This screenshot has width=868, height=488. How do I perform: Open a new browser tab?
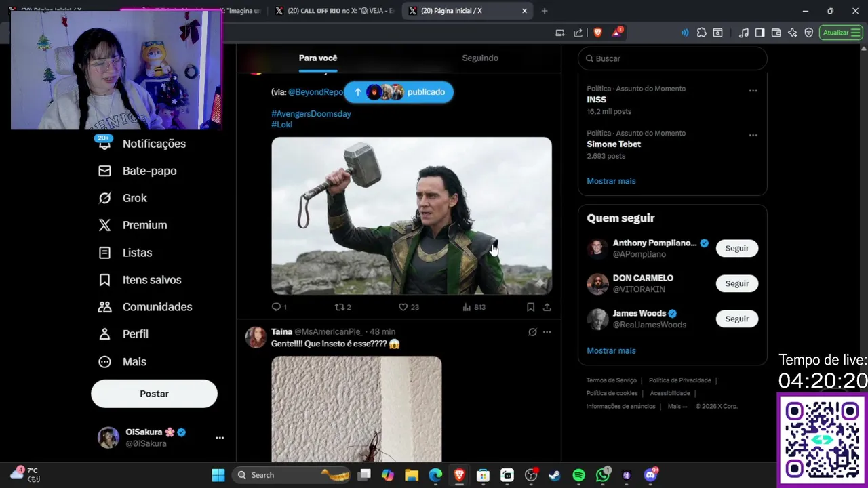(545, 11)
